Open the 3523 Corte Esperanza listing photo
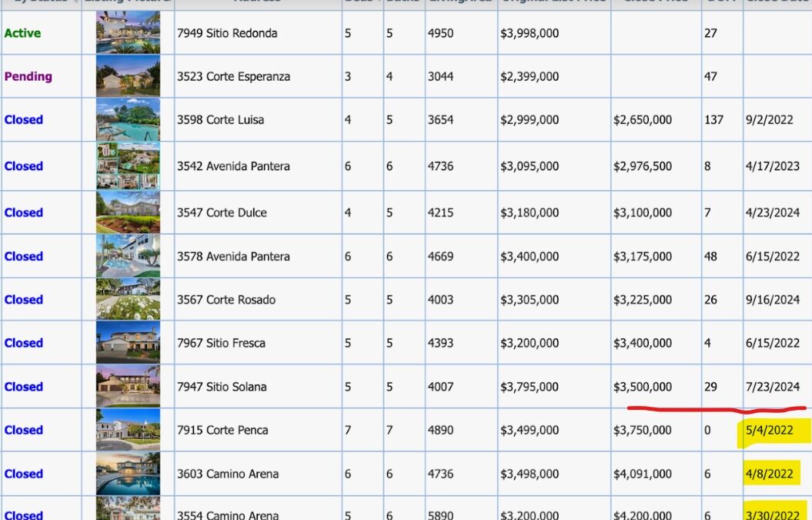 128,76
